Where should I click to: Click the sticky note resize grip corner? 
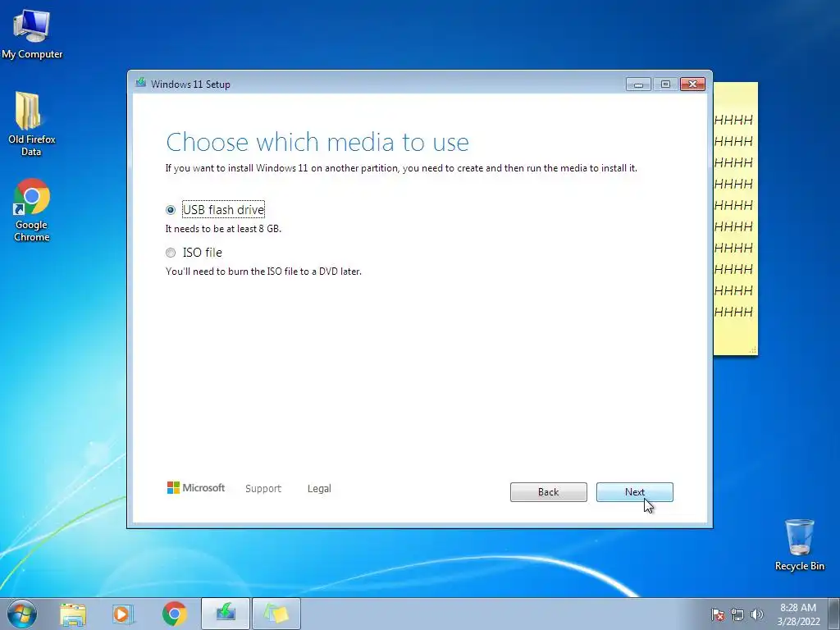[x=753, y=349]
